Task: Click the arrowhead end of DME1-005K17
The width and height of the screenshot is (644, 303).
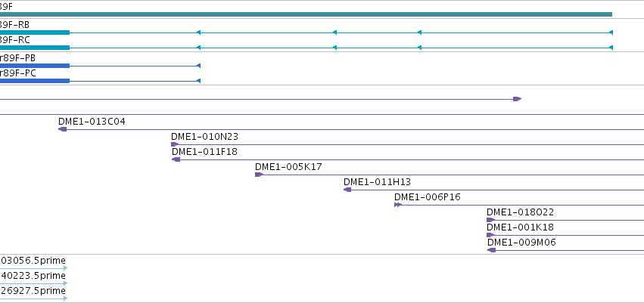Action: coord(259,175)
